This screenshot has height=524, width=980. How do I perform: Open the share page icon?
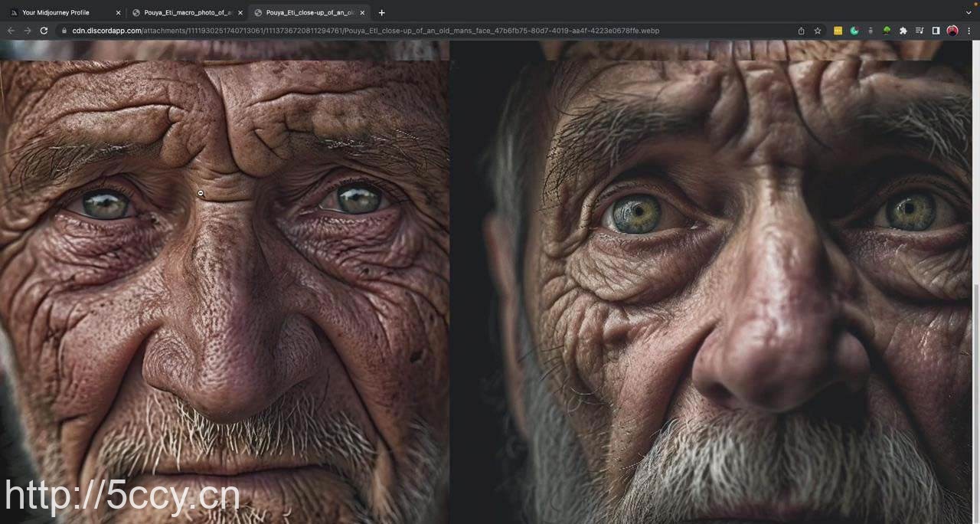point(801,31)
